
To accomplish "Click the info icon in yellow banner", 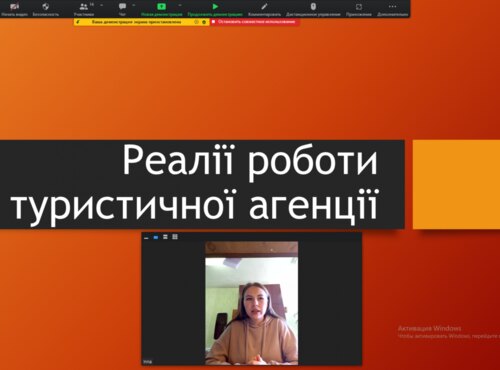I will [196, 22].
